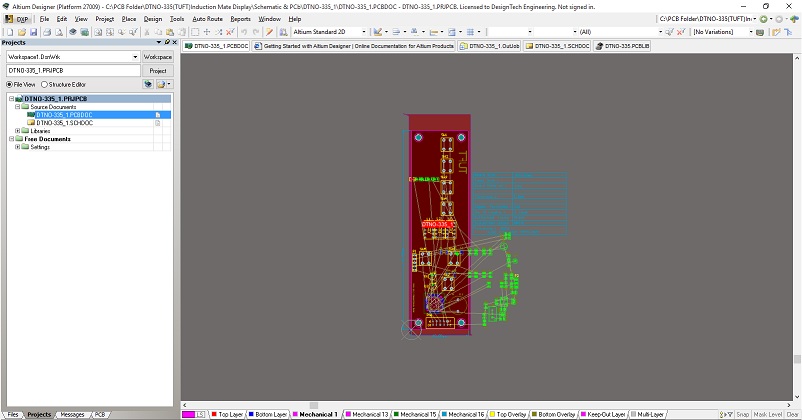This screenshot has width=802, height=420.
Task: Click the Browse Components binoculars icon
Action: 283,32
